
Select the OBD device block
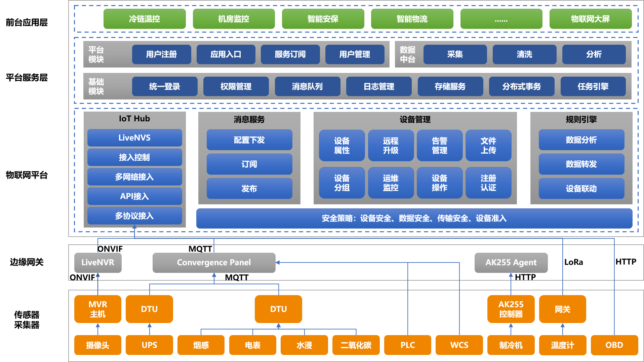coord(614,345)
